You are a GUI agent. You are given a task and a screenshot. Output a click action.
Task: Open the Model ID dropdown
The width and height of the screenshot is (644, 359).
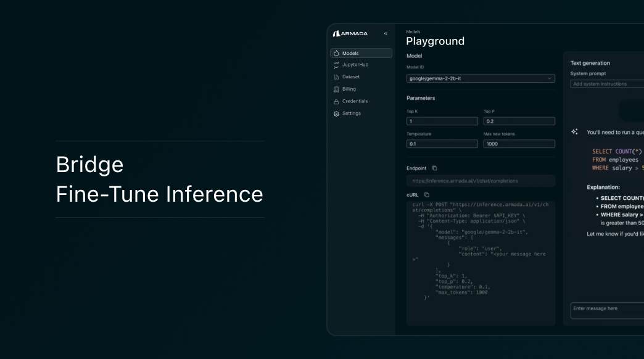pos(481,78)
